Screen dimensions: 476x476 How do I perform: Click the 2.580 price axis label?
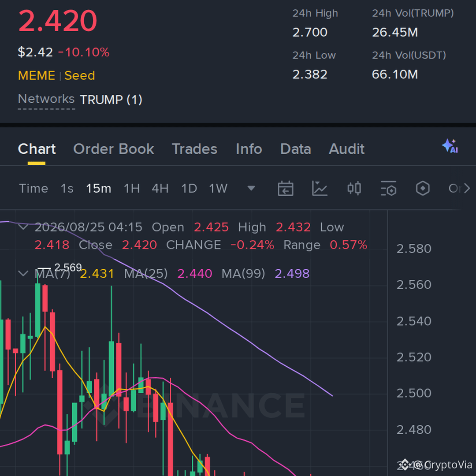coord(414,249)
